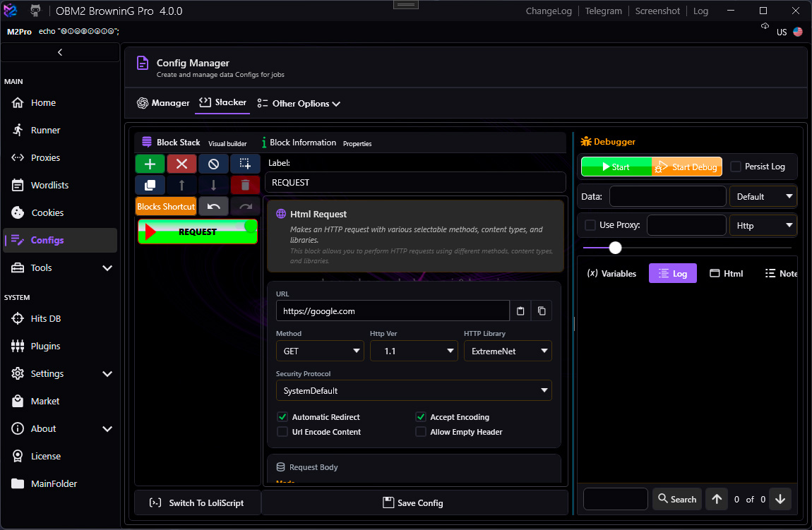Viewport: 812px width, 530px height.
Task: Click the URL input field
Action: tap(393, 311)
